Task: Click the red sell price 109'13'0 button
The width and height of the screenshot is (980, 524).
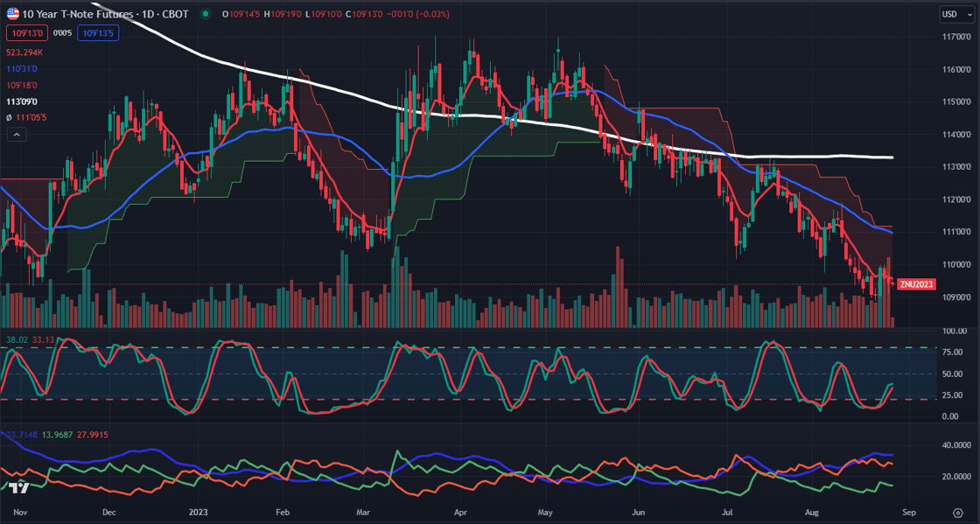Action: [27, 33]
